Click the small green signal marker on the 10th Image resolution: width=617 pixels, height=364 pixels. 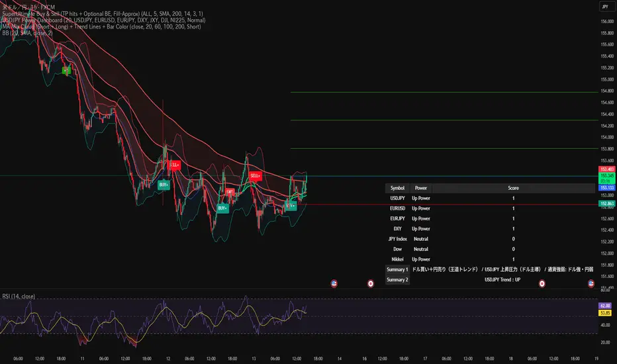pyautogui.click(x=66, y=70)
